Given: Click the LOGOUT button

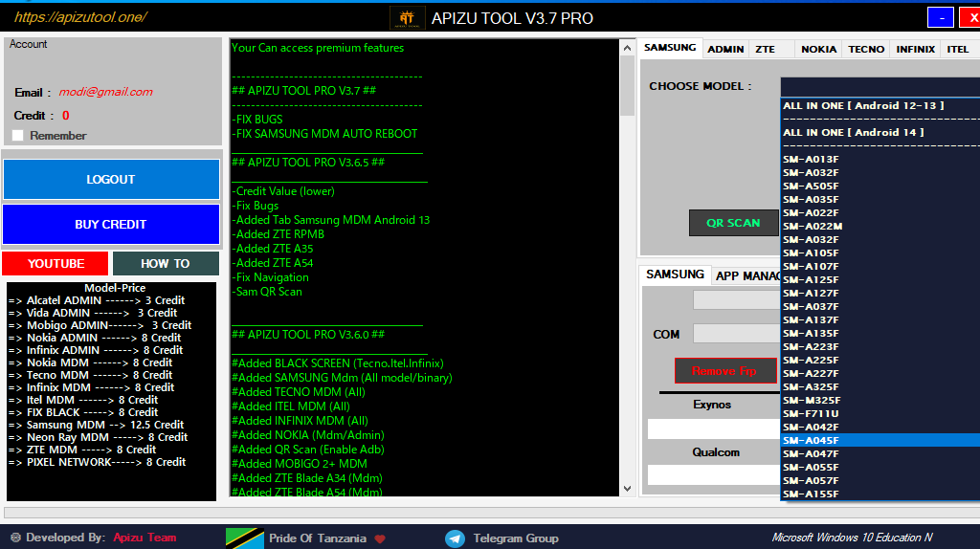Looking at the screenshot, I should [x=111, y=179].
